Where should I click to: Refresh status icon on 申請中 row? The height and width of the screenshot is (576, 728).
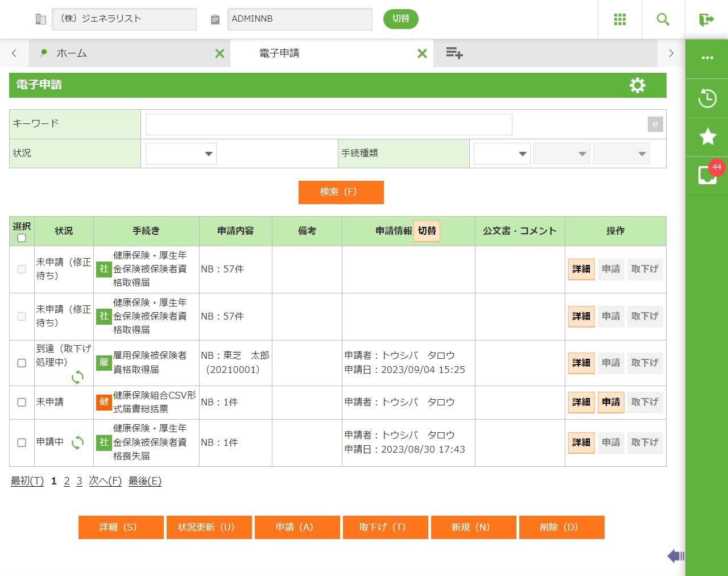[77, 443]
